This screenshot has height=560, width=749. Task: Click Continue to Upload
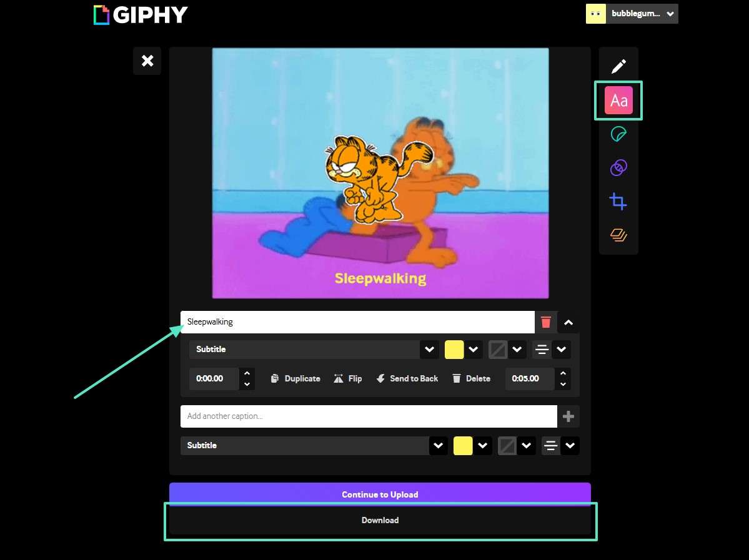click(380, 494)
